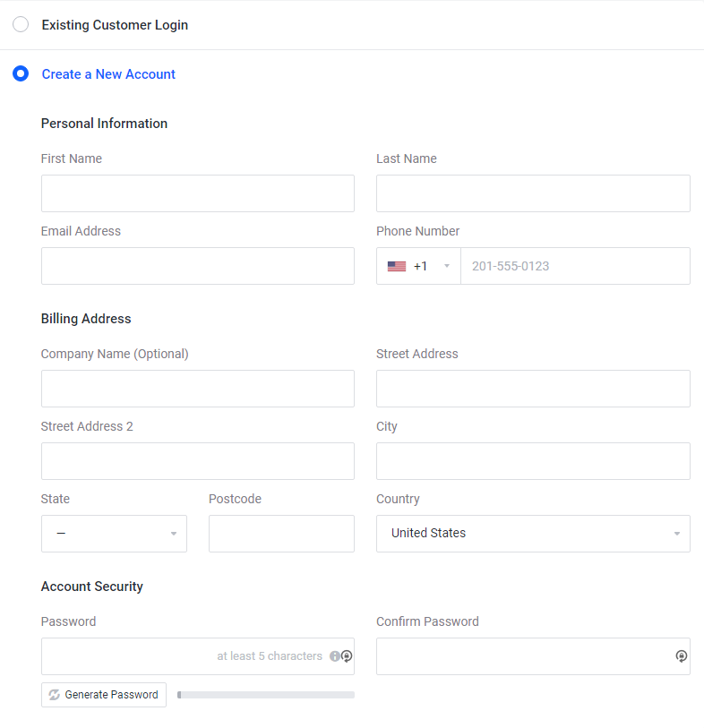Focus the First Name input field
This screenshot has height=728, width=704.
197,193
